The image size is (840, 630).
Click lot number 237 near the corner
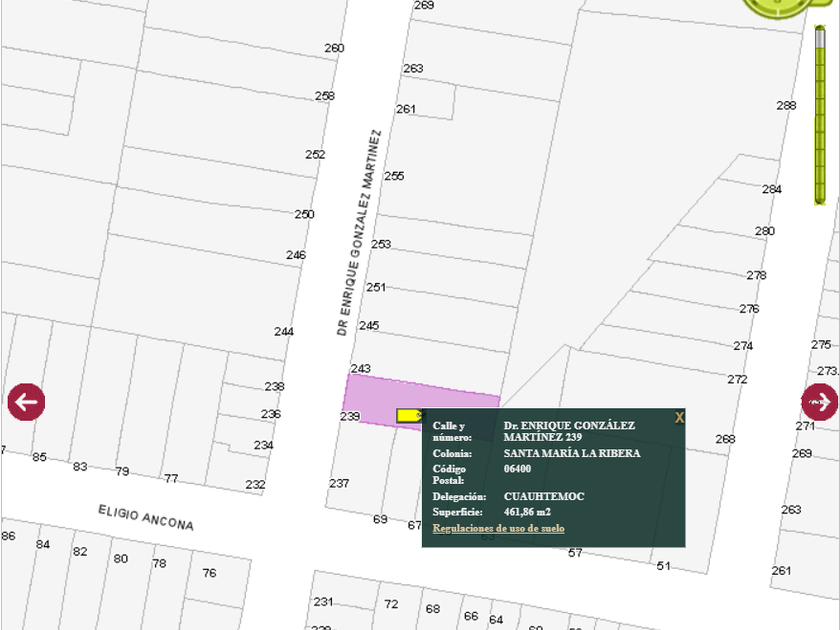click(339, 483)
